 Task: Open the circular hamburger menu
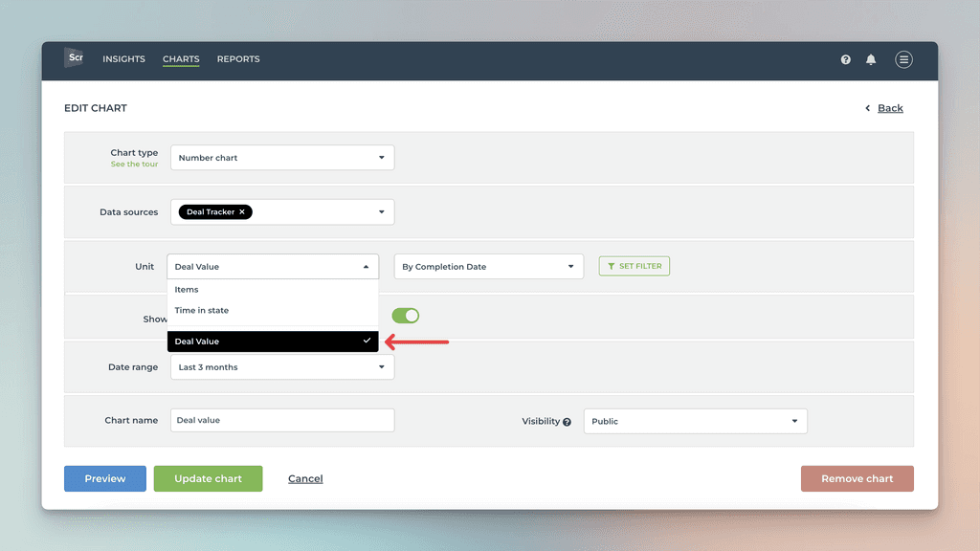pyautogui.click(x=903, y=59)
